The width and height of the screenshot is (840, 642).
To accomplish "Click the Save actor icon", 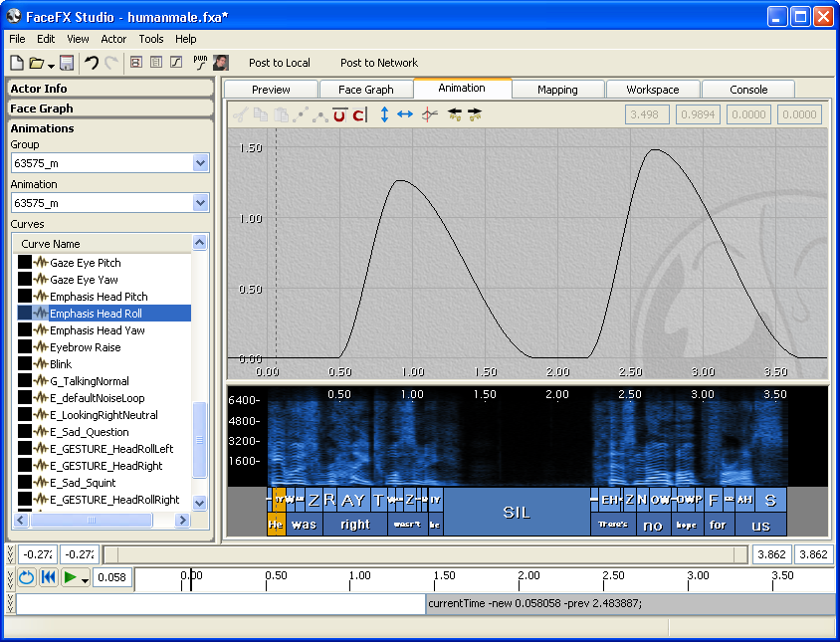I will (67, 63).
